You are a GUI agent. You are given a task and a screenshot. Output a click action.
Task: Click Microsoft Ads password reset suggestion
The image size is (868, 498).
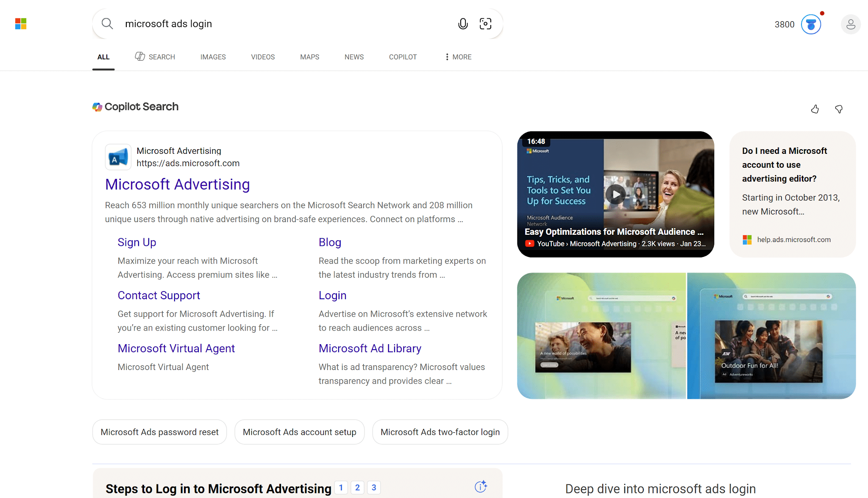point(160,432)
